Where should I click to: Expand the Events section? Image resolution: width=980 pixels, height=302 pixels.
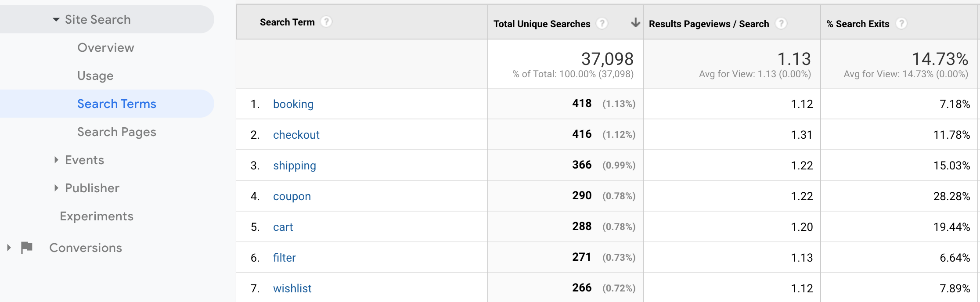[56, 160]
